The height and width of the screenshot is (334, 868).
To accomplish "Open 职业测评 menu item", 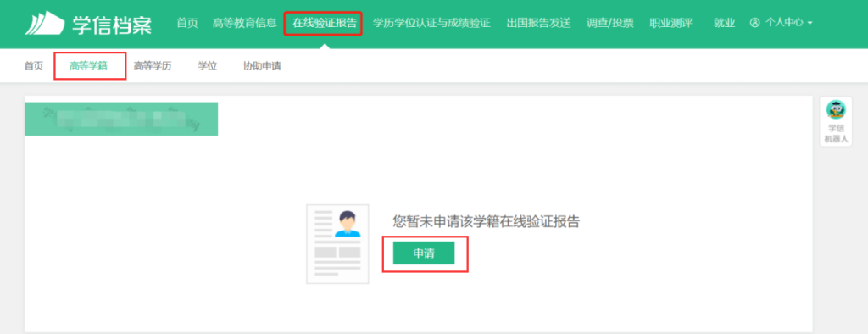I will 671,23.
